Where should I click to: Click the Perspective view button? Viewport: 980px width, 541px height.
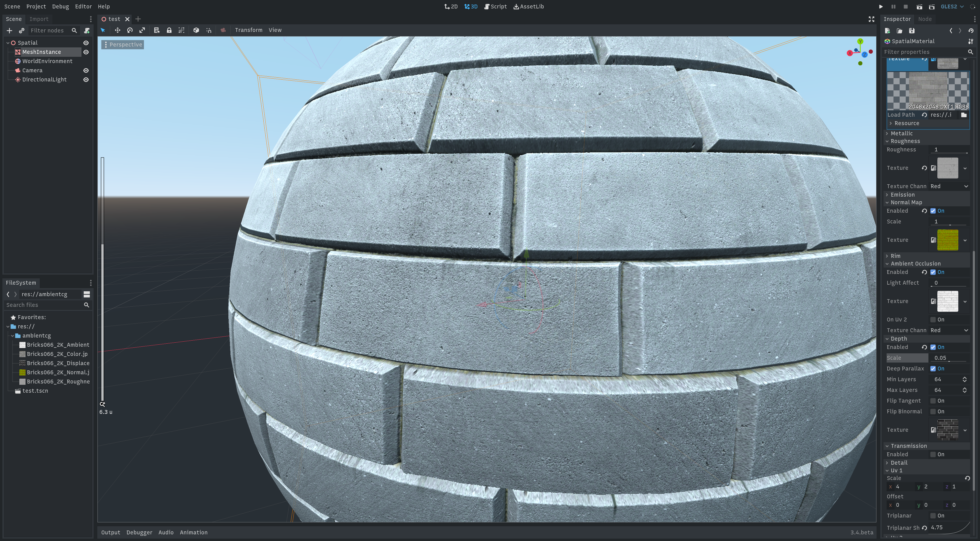pyautogui.click(x=122, y=44)
